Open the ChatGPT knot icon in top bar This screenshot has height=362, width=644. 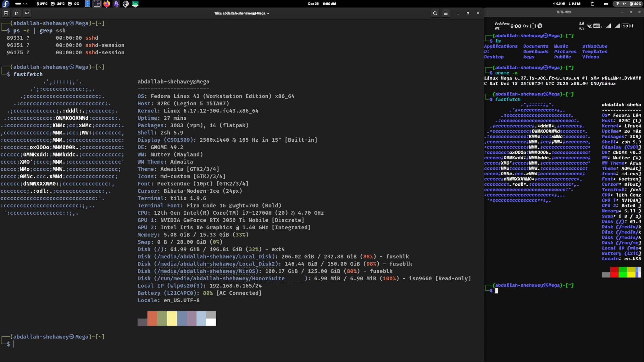click(x=126, y=4)
